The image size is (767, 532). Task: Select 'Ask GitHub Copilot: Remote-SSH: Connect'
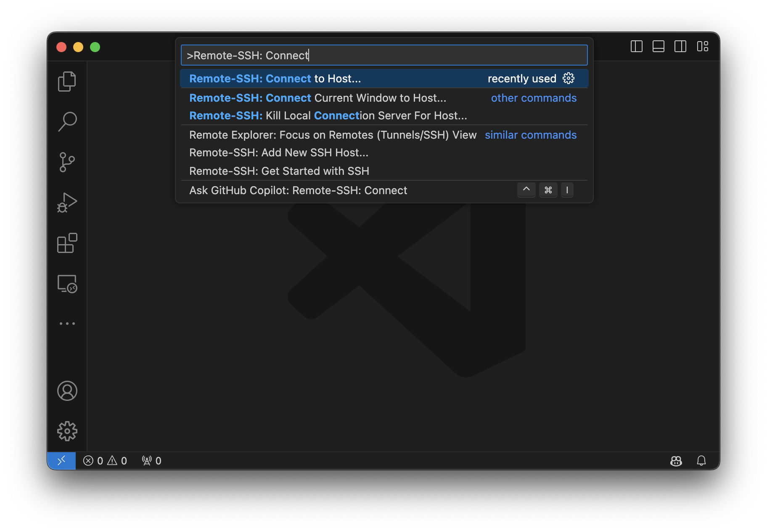coord(298,190)
